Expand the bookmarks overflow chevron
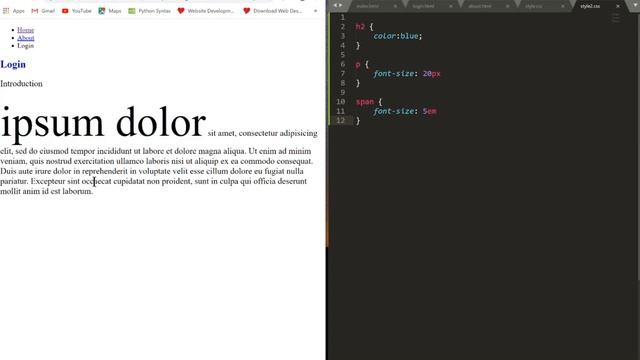This screenshot has width=640, height=360. coord(315,11)
